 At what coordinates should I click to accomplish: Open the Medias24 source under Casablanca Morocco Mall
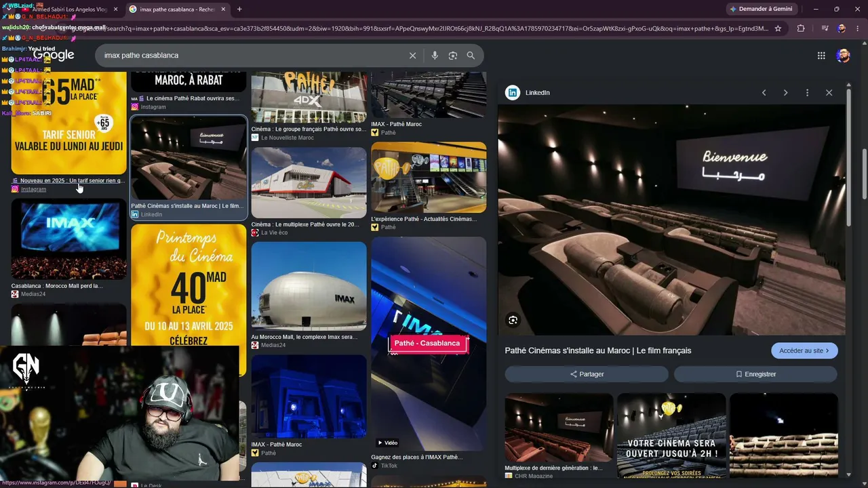pos(33,294)
